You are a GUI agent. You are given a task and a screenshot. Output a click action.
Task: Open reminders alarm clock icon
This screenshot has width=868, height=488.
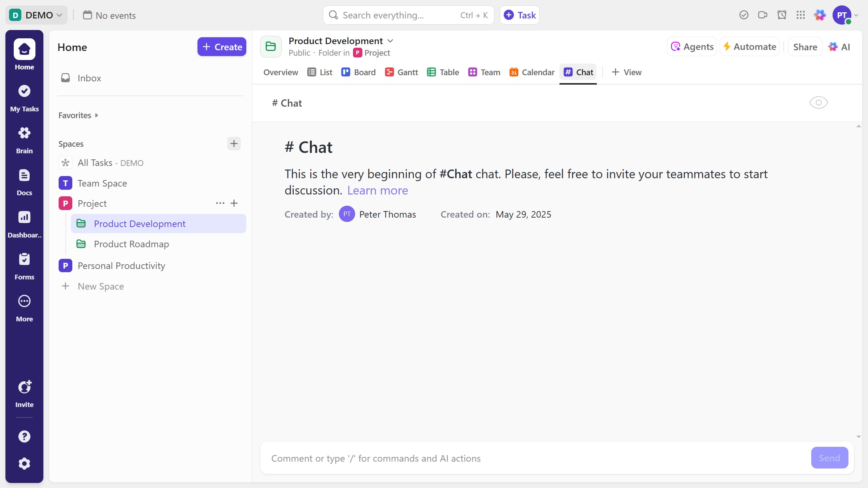[x=782, y=15]
